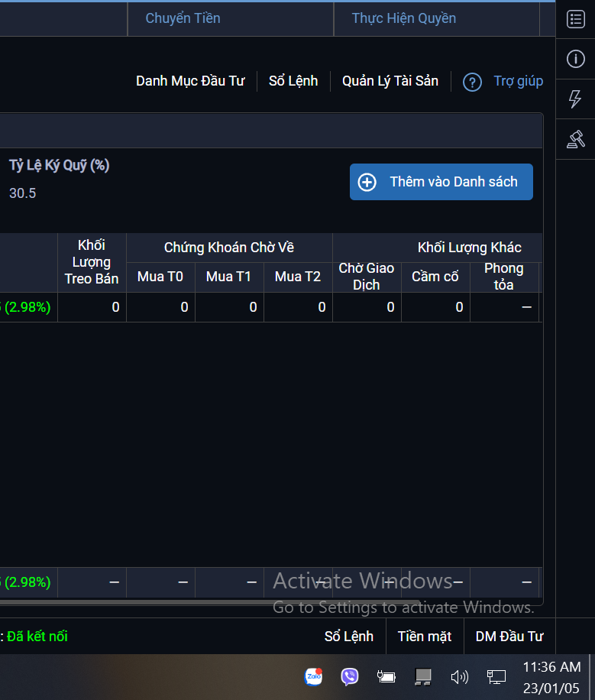The width and height of the screenshot is (595, 700).
Task: Click the volume speaker icon
Action: pos(459,677)
